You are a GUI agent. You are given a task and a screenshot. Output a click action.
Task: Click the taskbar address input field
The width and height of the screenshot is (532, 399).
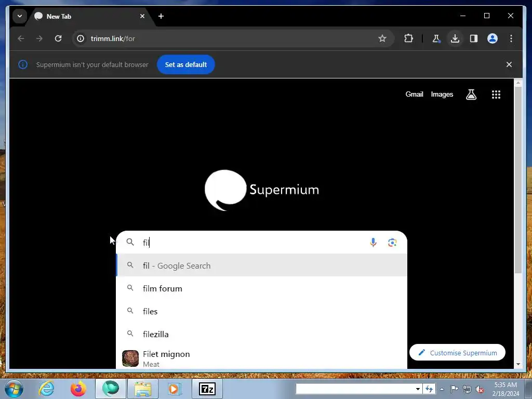point(355,389)
